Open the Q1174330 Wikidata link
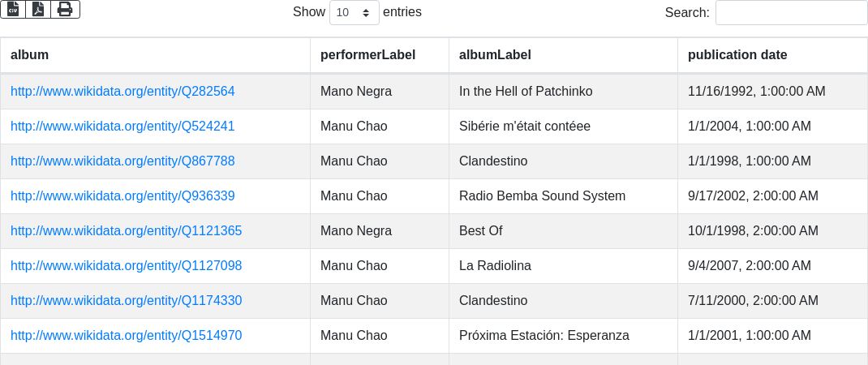Screen dimensions: 868x365 [x=126, y=301]
